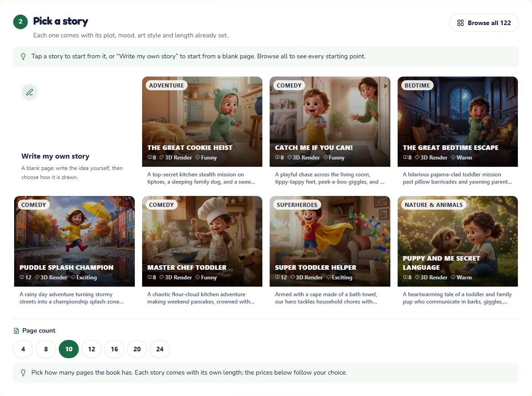Start from Write my own story card
The width and height of the screenshot is (532, 396).
(74, 132)
